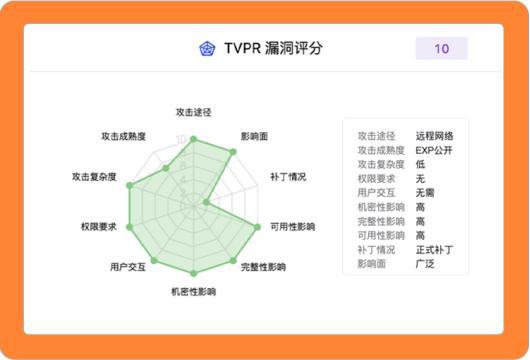Click the radar scale label 10
The width and height of the screenshot is (530, 360).
click(182, 139)
